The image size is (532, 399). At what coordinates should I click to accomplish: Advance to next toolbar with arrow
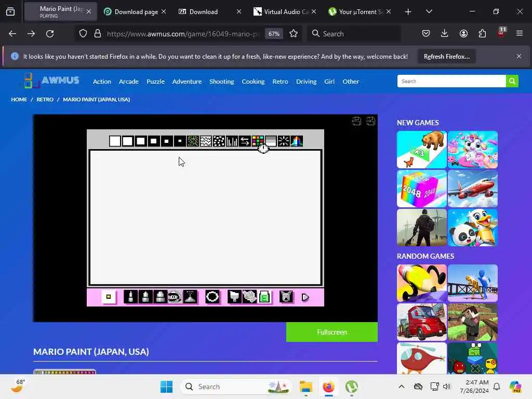point(305,298)
